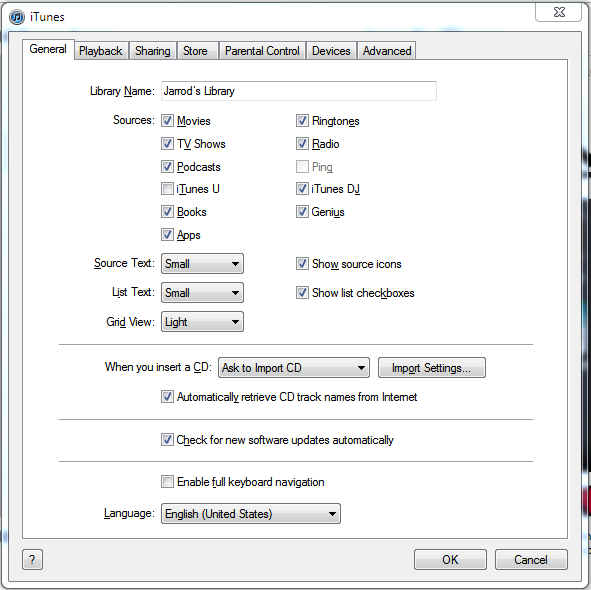Click the Library Name label
Viewport: 591px width, 590px height.
click(122, 91)
